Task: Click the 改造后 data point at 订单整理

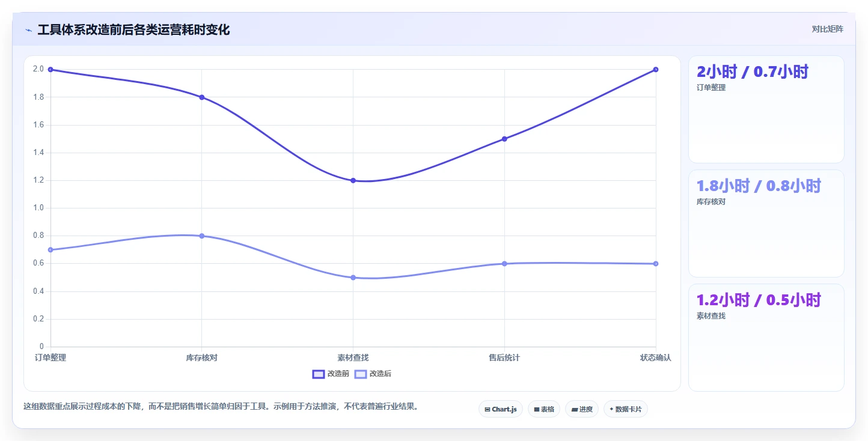Action: pos(50,250)
